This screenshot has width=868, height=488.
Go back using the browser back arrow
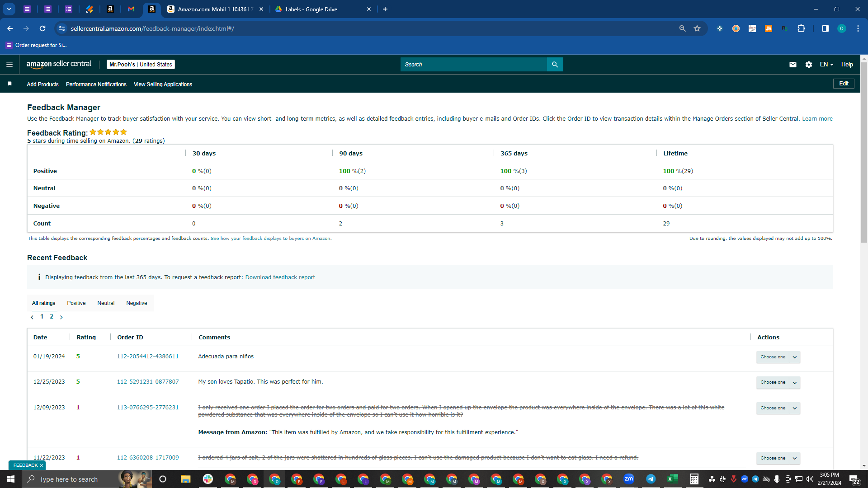point(10,28)
